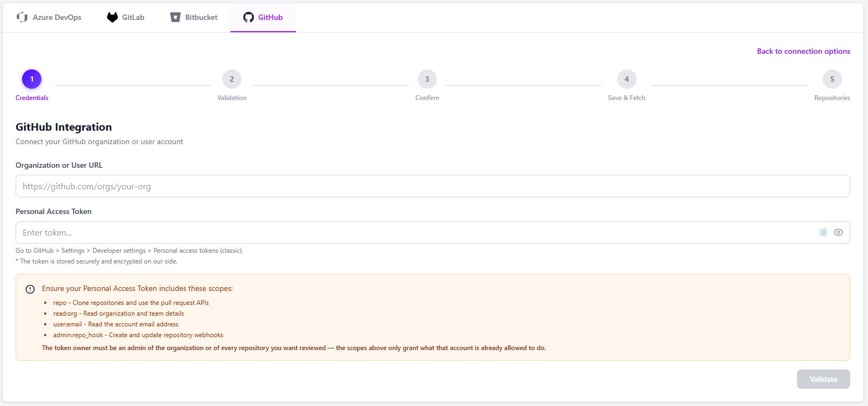Click the 'Personal Access Token' label
Image resolution: width=868 pixels, height=406 pixels.
tap(53, 211)
